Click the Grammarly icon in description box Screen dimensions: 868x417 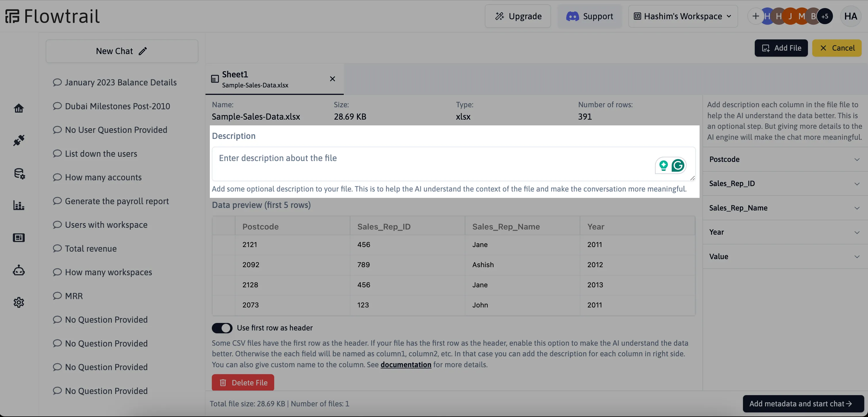click(678, 165)
